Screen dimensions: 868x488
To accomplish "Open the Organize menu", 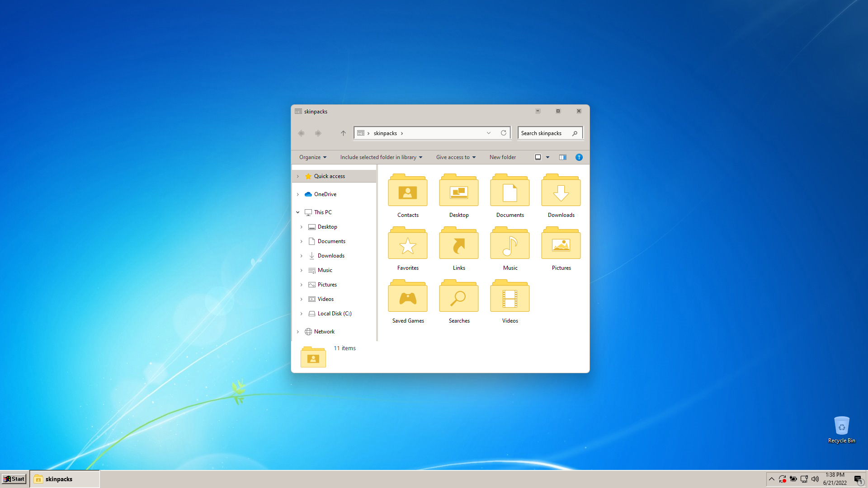I will coord(312,157).
